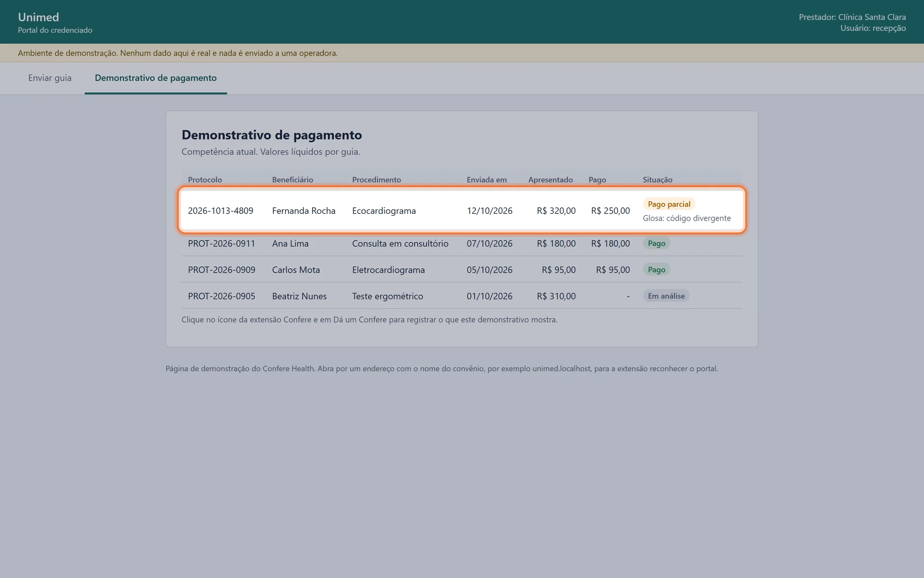
Task: Click the Demonstrativo de pagamento heading
Action: click(x=271, y=135)
